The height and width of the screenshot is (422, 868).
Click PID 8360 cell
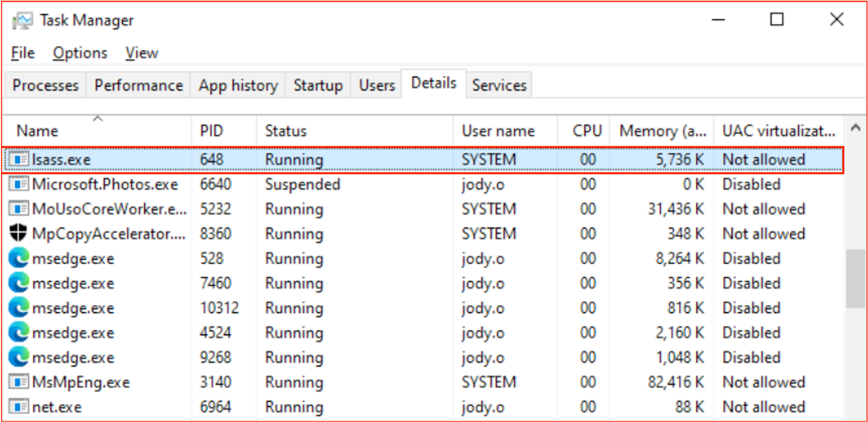(216, 233)
